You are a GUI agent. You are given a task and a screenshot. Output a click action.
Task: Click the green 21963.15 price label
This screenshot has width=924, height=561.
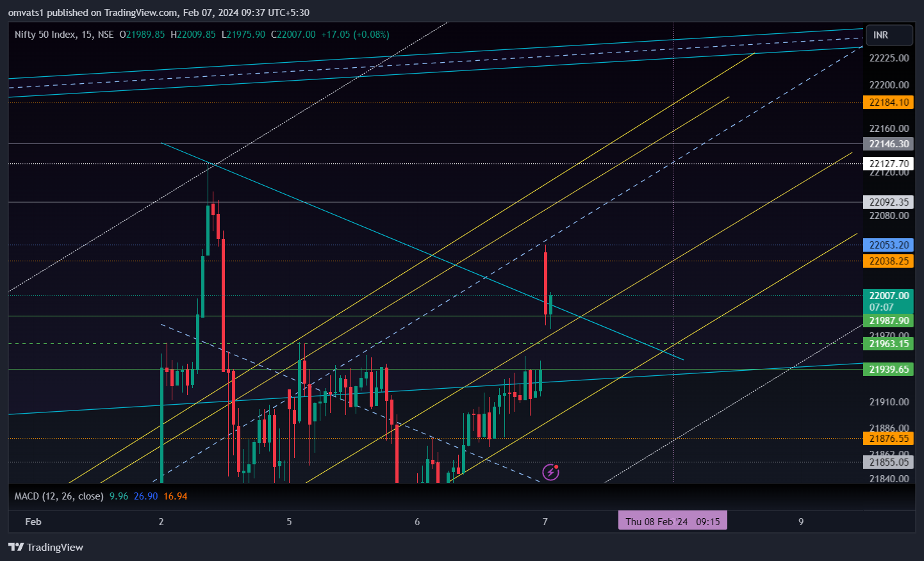click(888, 344)
